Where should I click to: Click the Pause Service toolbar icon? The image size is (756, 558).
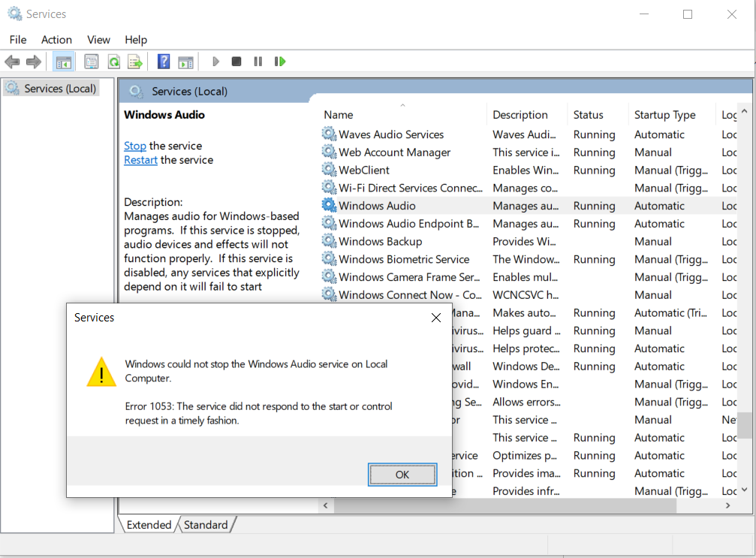click(258, 62)
